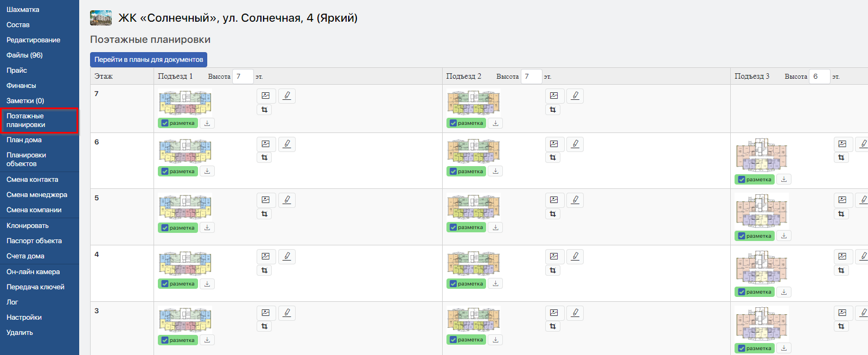Click pen edit icon for floor 7, entrance 2

pyautogui.click(x=575, y=96)
